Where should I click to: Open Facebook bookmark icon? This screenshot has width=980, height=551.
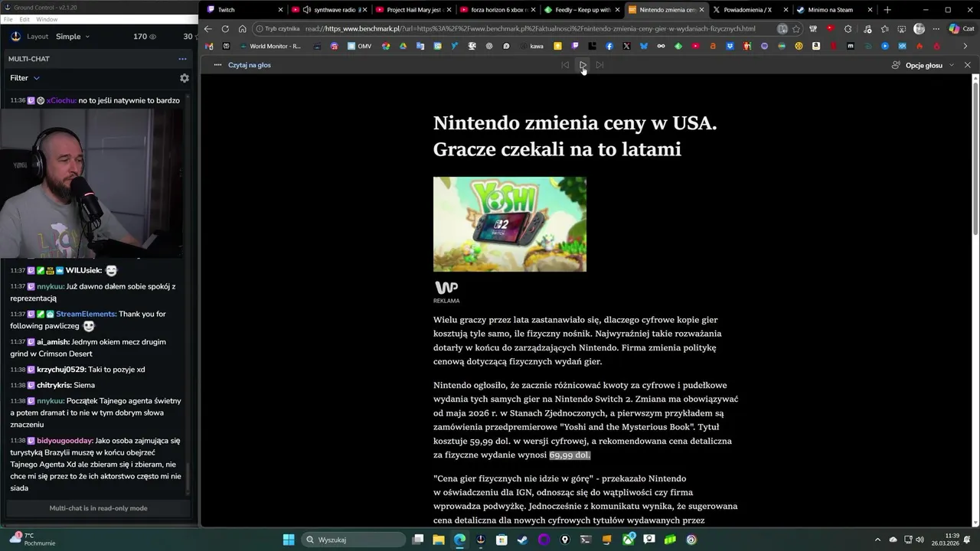[609, 46]
